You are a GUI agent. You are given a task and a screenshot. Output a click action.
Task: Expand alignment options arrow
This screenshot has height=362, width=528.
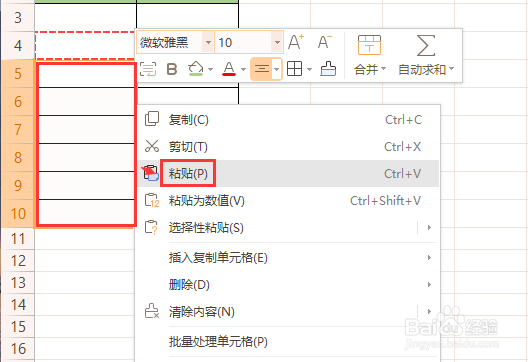(276, 69)
